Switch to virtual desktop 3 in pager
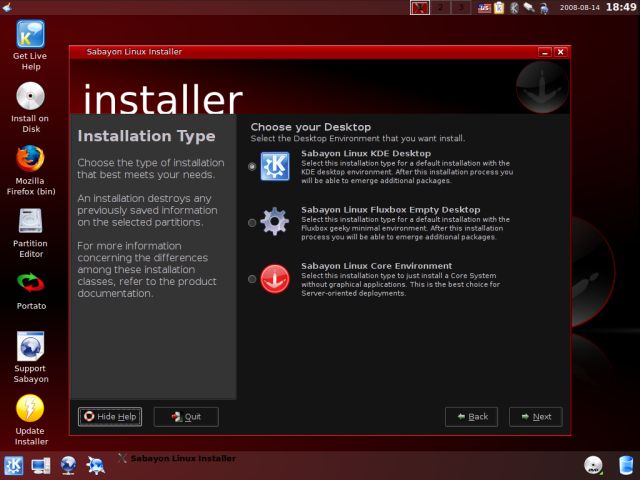Image resolution: width=640 pixels, height=480 pixels. point(460,8)
